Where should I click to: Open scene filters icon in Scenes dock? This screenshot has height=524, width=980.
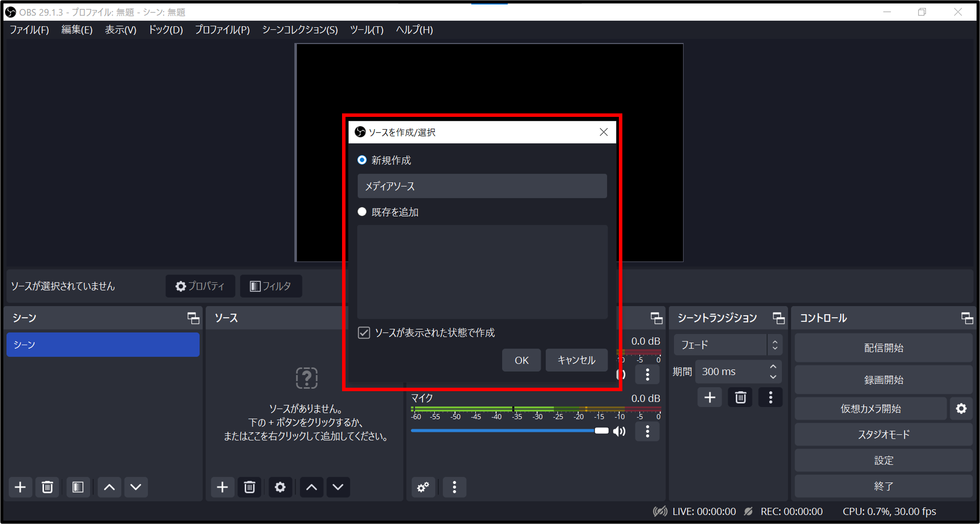(x=78, y=487)
